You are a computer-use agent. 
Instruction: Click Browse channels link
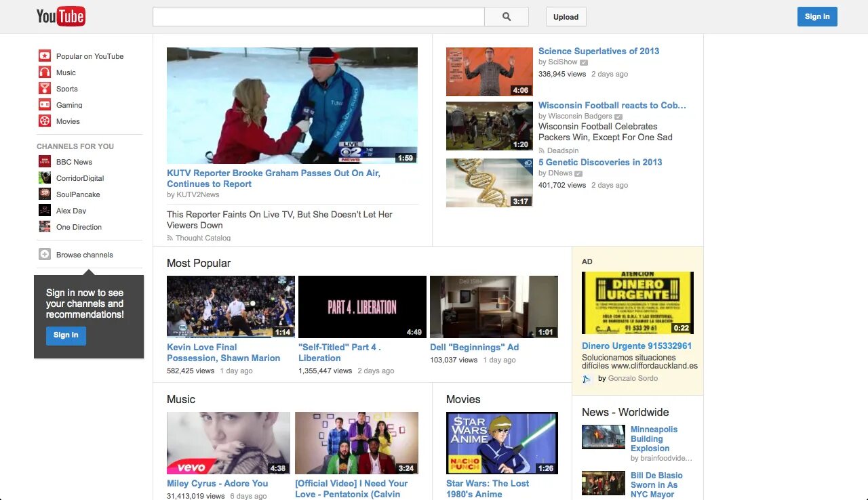(85, 255)
